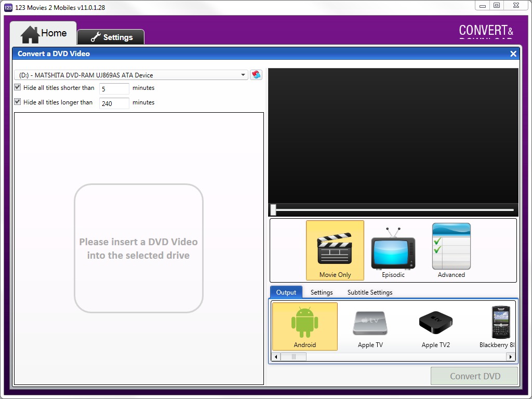Viewport: 532px width, 399px height.
Task: Click the device list horizontal scrollbar thumb
Action: pyautogui.click(x=294, y=356)
